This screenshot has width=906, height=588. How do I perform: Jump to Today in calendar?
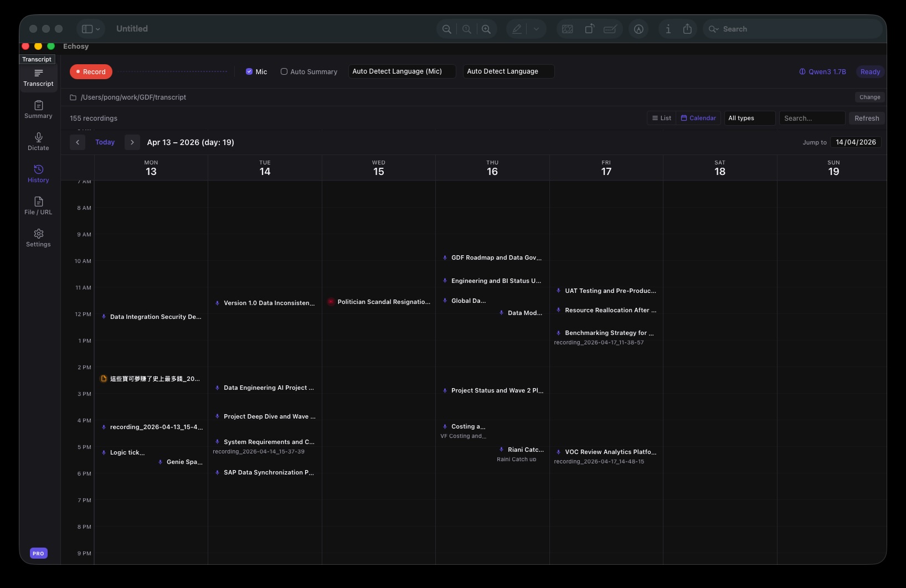click(105, 142)
